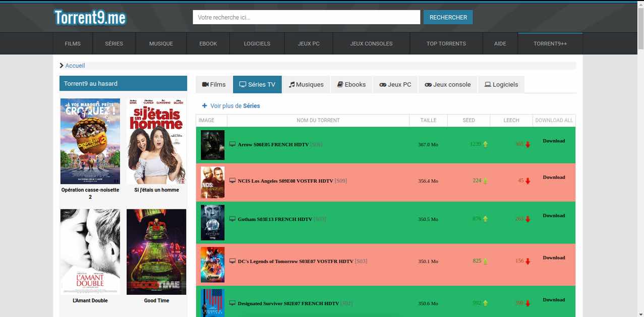The height and width of the screenshot is (317, 644).
Task: Click the plus icon before Voir plus de Séries
Action: coord(204,106)
